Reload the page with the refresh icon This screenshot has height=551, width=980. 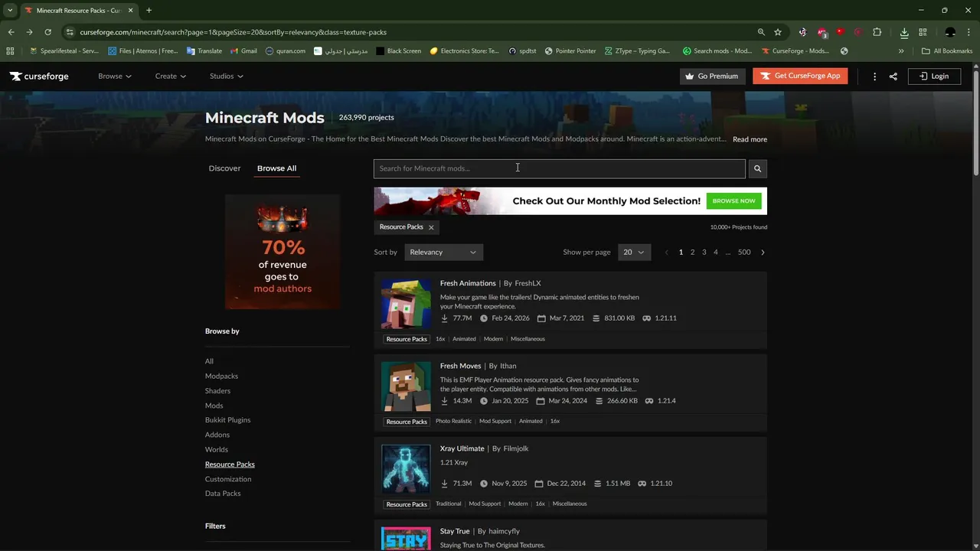[x=47, y=32]
